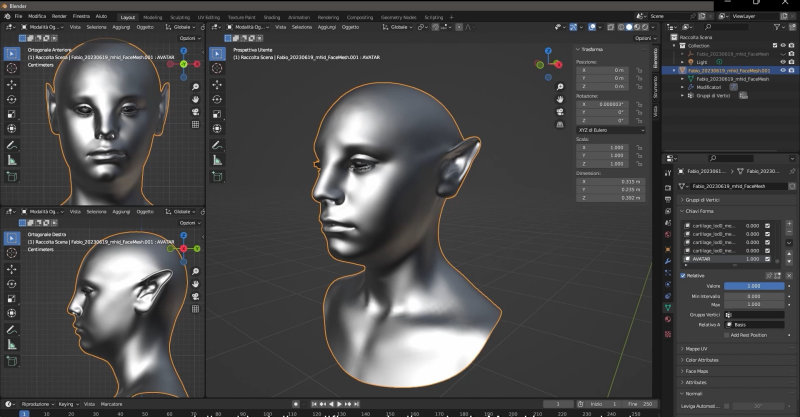Open Material properties tab

point(668,320)
